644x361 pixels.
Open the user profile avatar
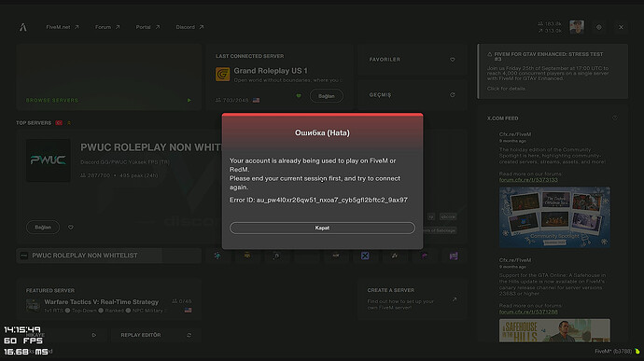577,27
